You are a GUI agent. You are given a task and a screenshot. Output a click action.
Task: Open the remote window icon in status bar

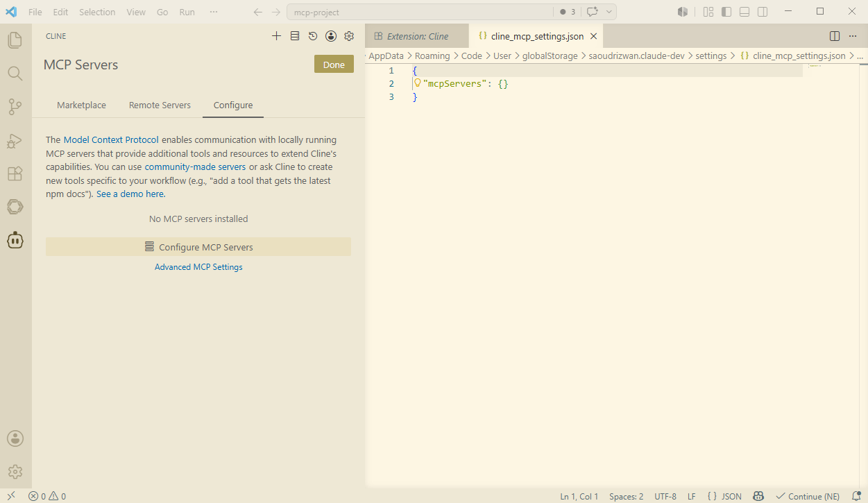[11, 496]
